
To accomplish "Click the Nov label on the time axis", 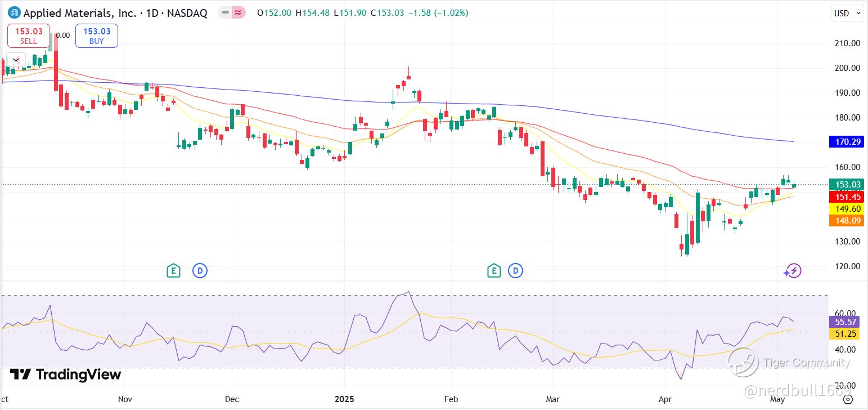I will coord(125,399).
